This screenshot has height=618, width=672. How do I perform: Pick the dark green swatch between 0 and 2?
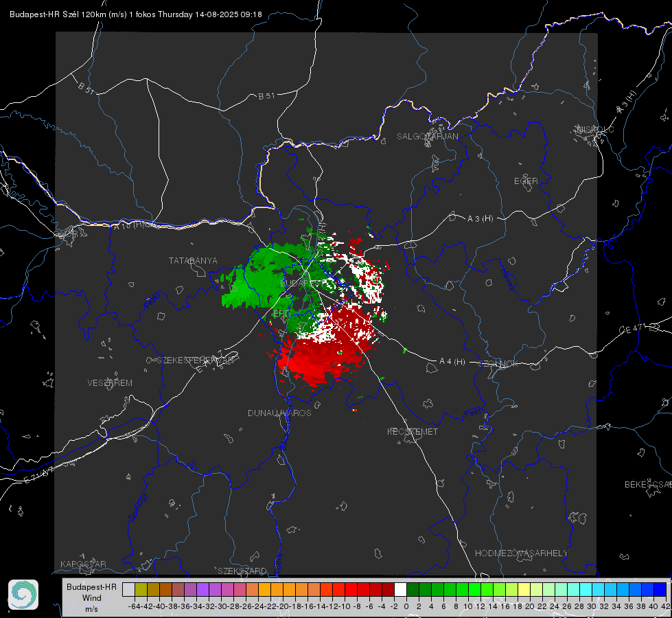click(x=413, y=589)
